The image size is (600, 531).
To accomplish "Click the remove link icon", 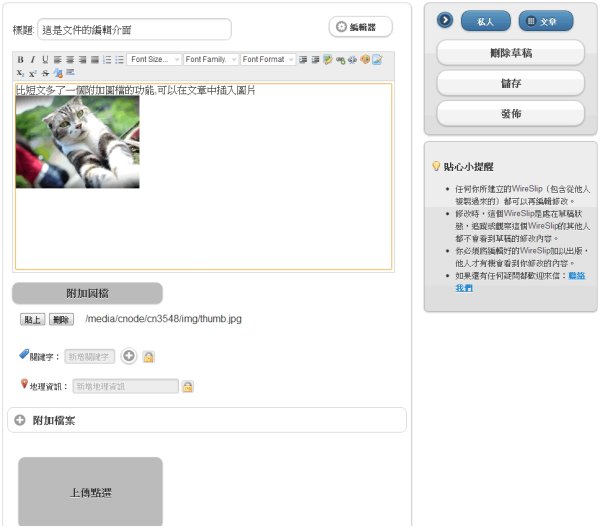I will (352, 60).
